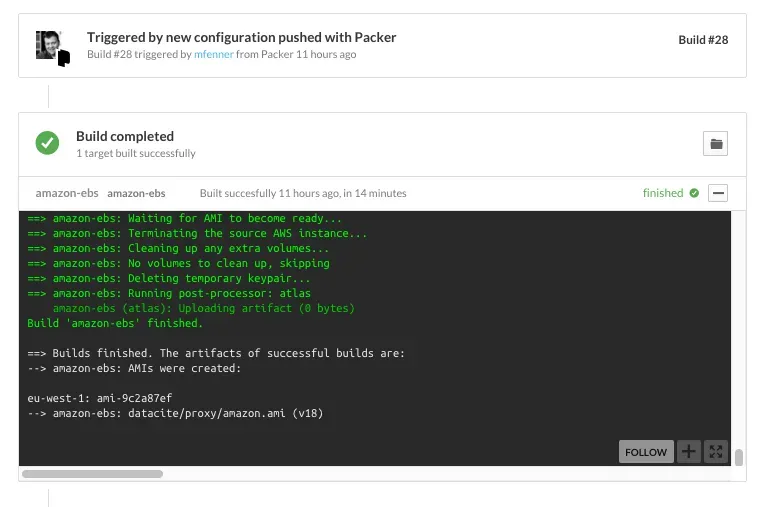
Task: Click the datacite/proxy/amazon.ami log line
Action: 175,413
